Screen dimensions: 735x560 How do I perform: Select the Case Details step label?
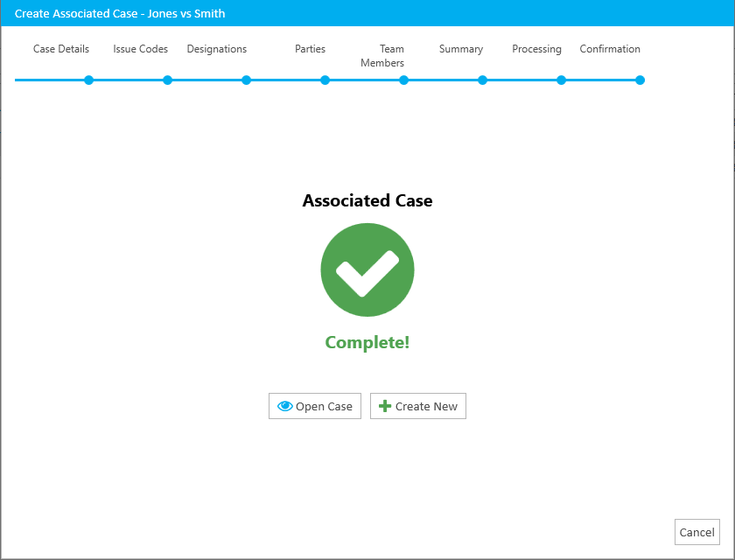(61, 49)
